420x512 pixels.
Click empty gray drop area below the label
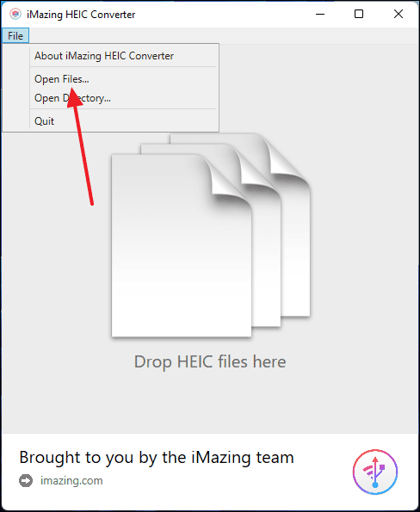click(x=210, y=404)
